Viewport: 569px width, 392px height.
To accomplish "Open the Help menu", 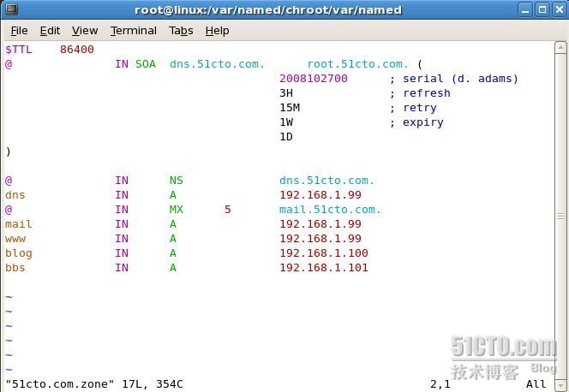I will (217, 31).
